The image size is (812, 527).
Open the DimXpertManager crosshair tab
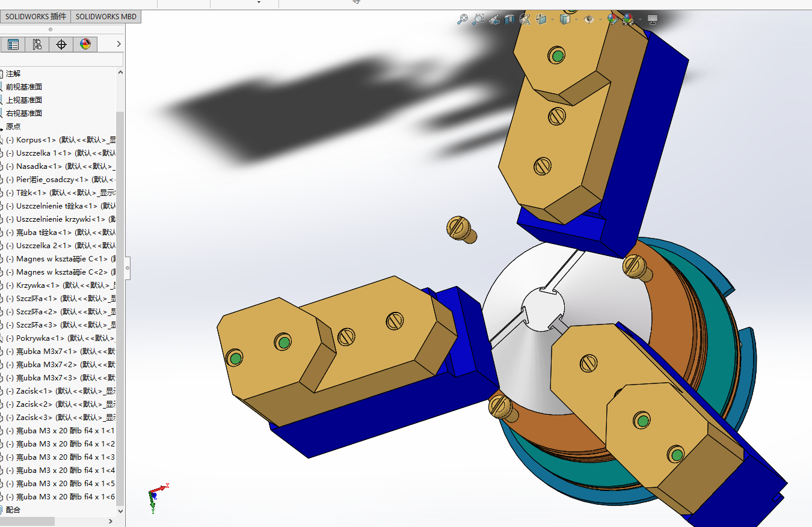click(61, 44)
